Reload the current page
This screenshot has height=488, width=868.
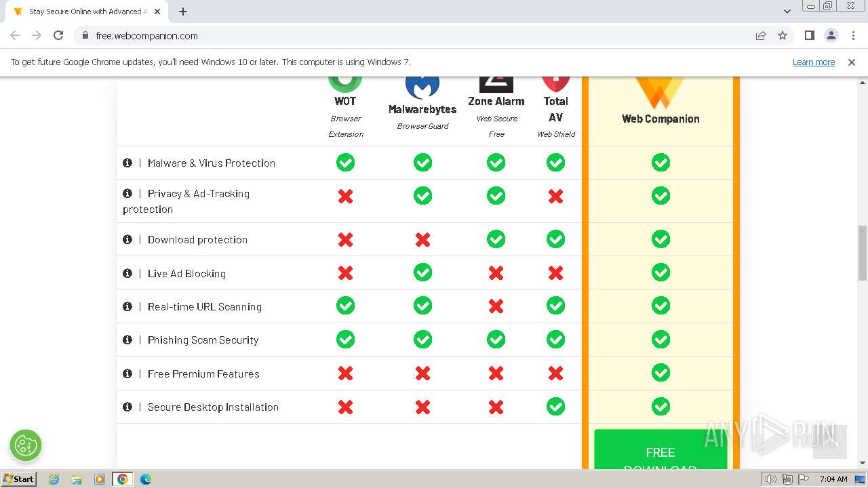click(x=58, y=36)
